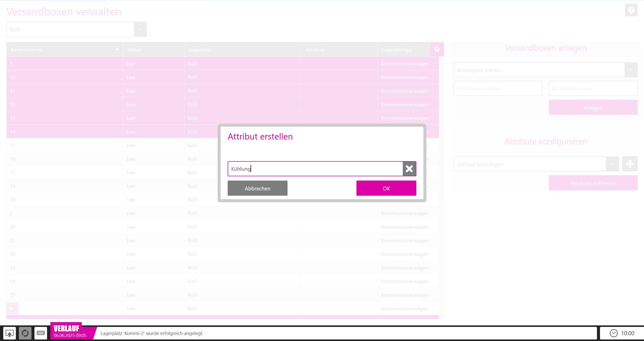Open the Boxenplatz wählen dropdown

point(631,70)
